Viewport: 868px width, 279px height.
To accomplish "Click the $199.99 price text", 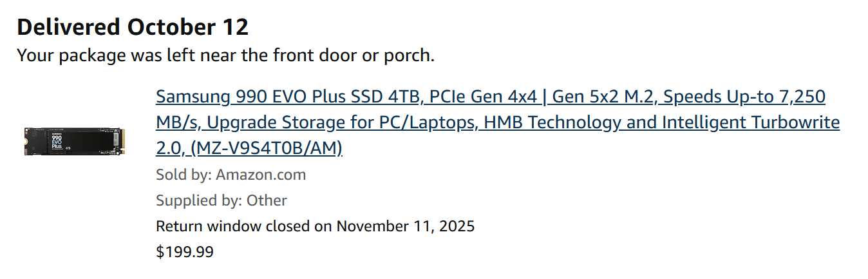I will 184,252.
